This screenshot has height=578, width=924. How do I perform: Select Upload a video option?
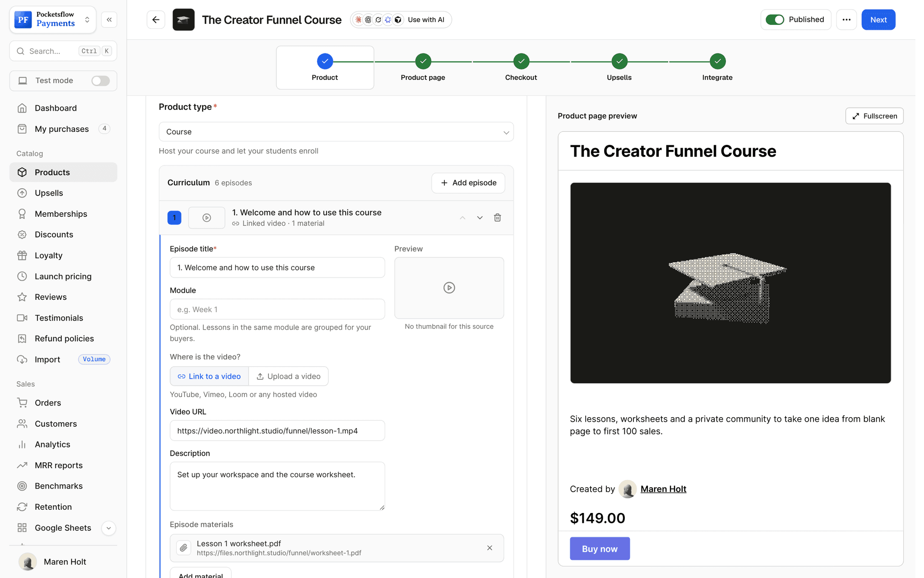click(289, 376)
